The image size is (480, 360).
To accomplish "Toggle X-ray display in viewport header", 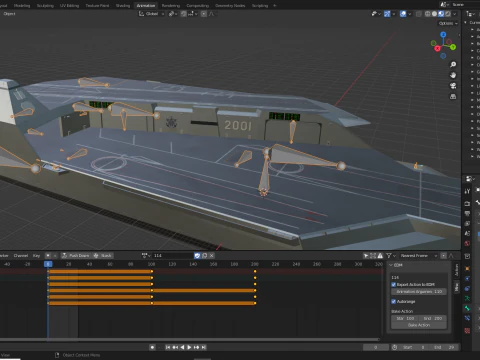I will click(x=419, y=14).
